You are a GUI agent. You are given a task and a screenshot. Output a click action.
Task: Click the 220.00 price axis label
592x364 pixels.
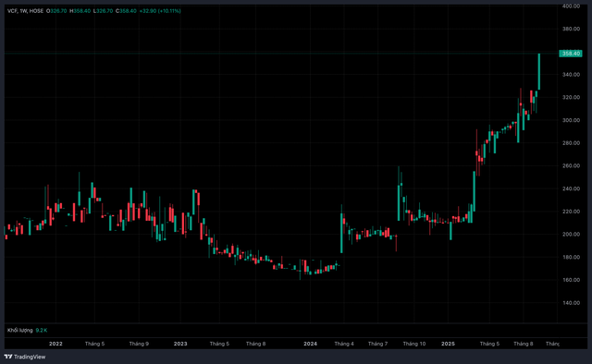tap(571, 212)
